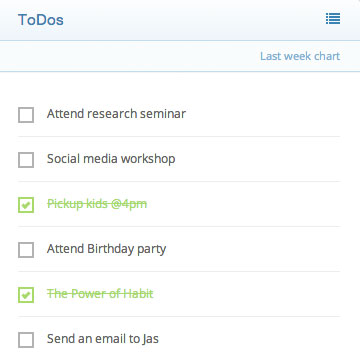Click the crossed-out Pickup kids @4pm text
360x360 pixels.
pos(97,204)
